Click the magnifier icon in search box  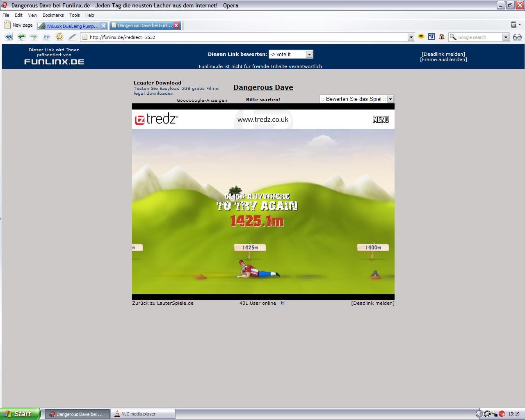453,37
